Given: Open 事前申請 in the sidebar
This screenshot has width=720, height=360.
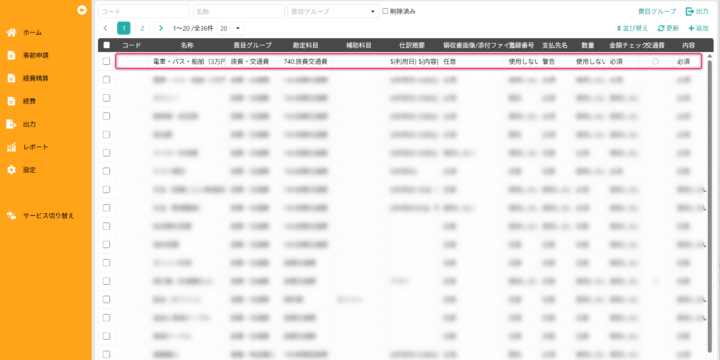Looking at the screenshot, I should [28, 56].
